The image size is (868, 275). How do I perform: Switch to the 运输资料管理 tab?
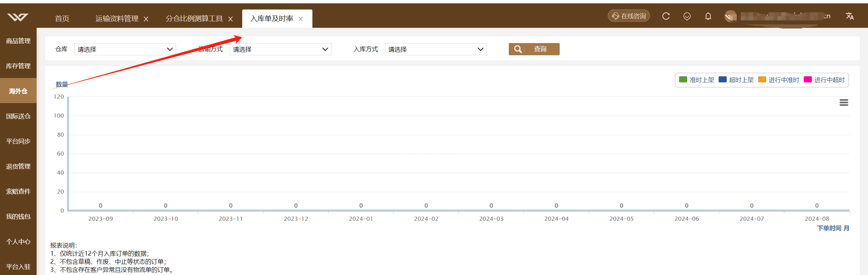117,19
